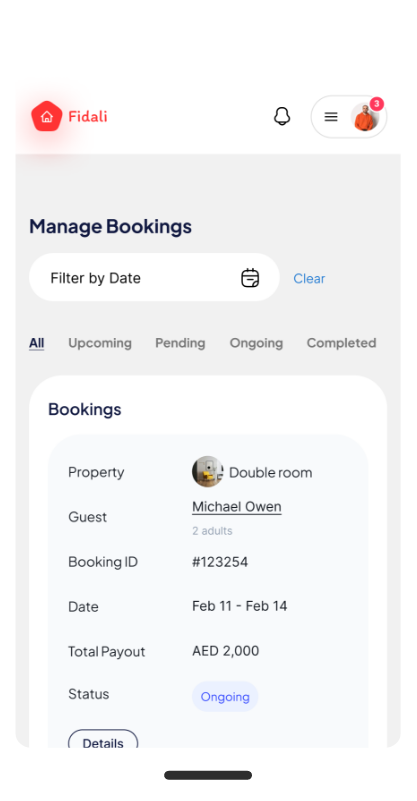
Task: Click the Details button
Action: click(103, 742)
